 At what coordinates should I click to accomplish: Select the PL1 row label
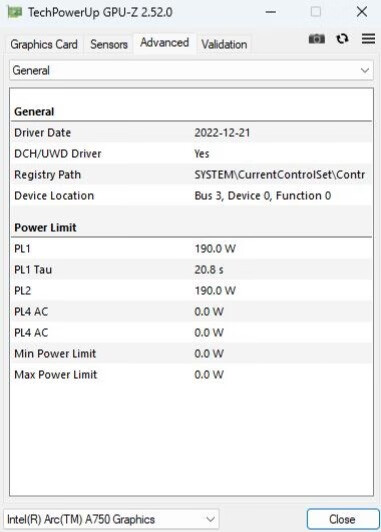[22, 249]
